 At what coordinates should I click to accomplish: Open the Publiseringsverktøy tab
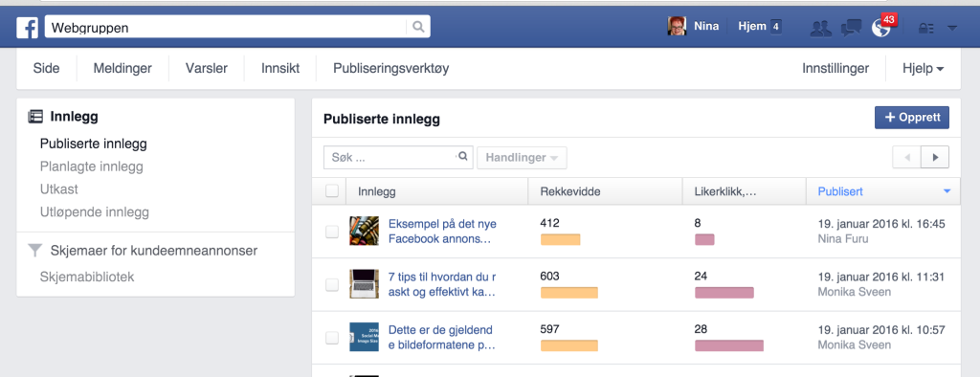(390, 68)
